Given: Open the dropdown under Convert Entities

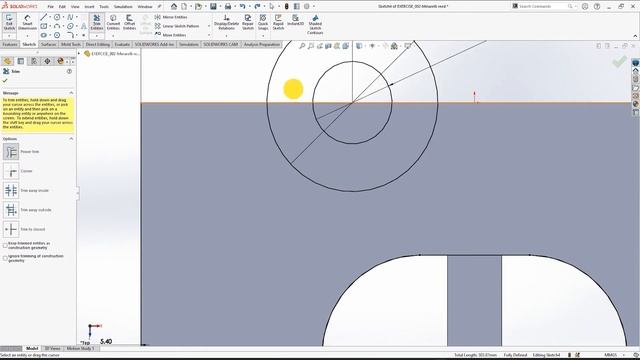Looking at the screenshot, I should click(113, 36).
